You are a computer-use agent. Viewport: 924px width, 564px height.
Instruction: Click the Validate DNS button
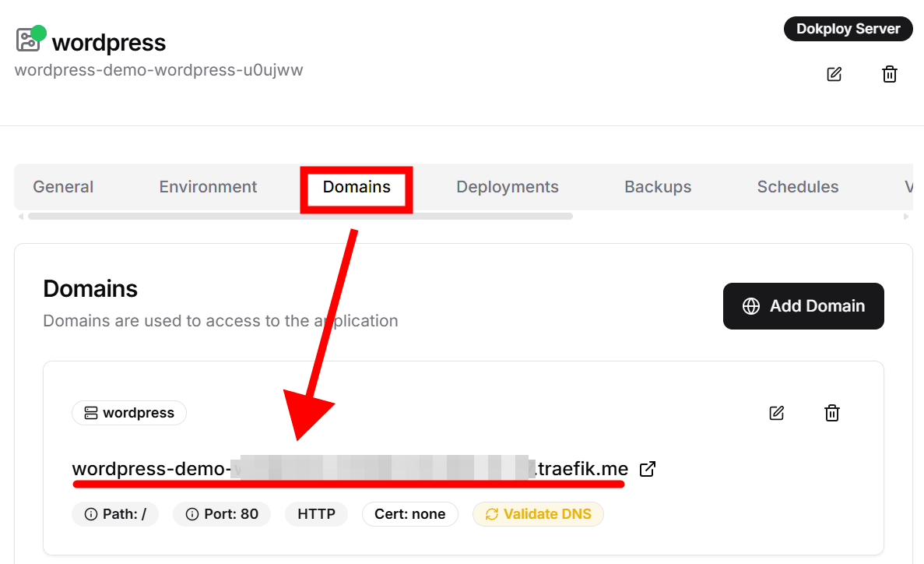click(538, 514)
